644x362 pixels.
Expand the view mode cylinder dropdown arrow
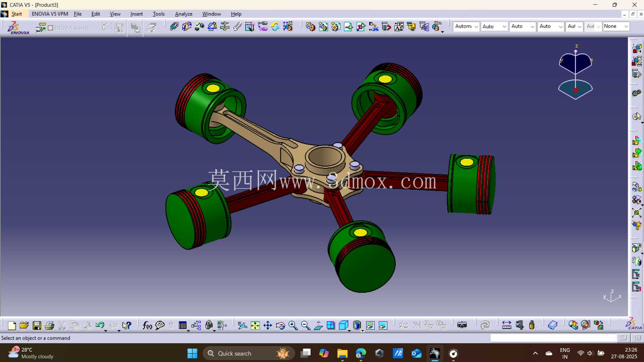coord(363,331)
